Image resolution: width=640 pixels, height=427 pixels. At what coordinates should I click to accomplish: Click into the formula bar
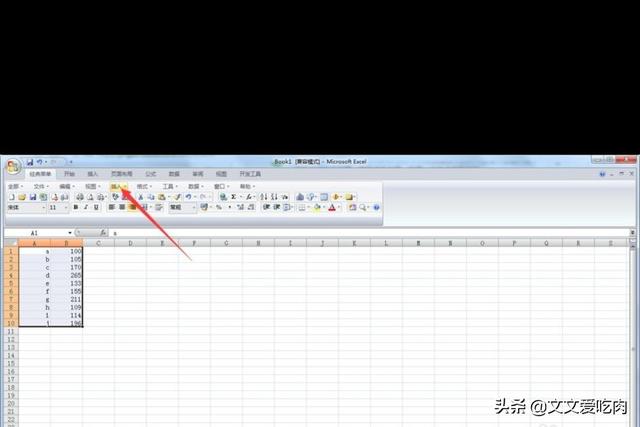[x=369, y=233]
